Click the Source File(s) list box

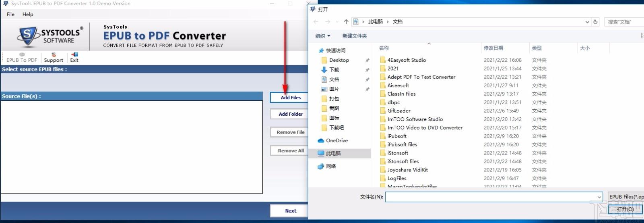coord(132,147)
